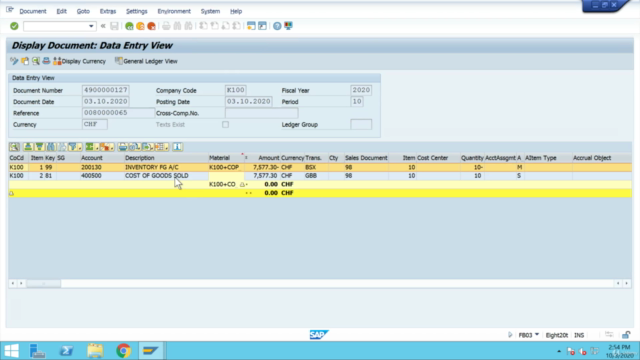Click the ALV Details magnifier icon
The image size is (640, 360).
pos(14,147)
